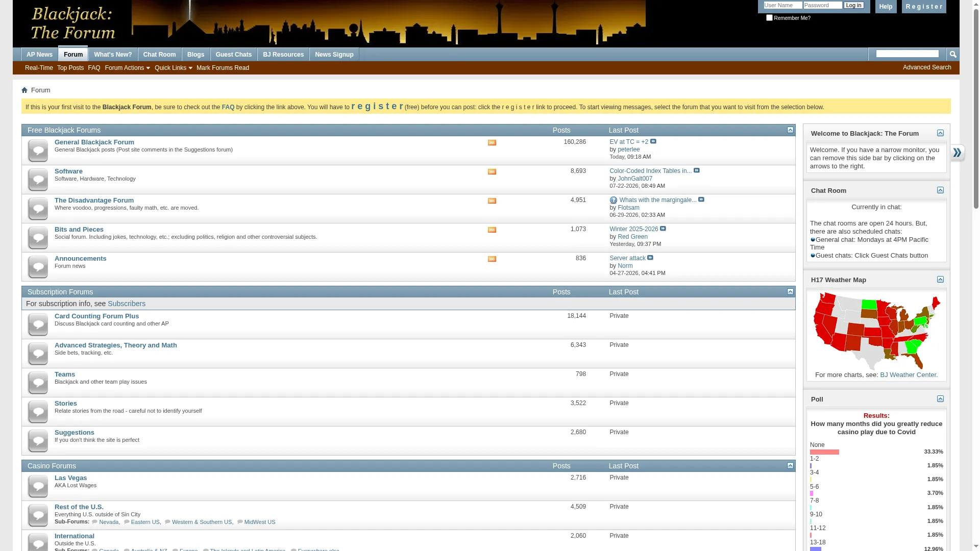Open the BJ Weather Center link

click(908, 375)
